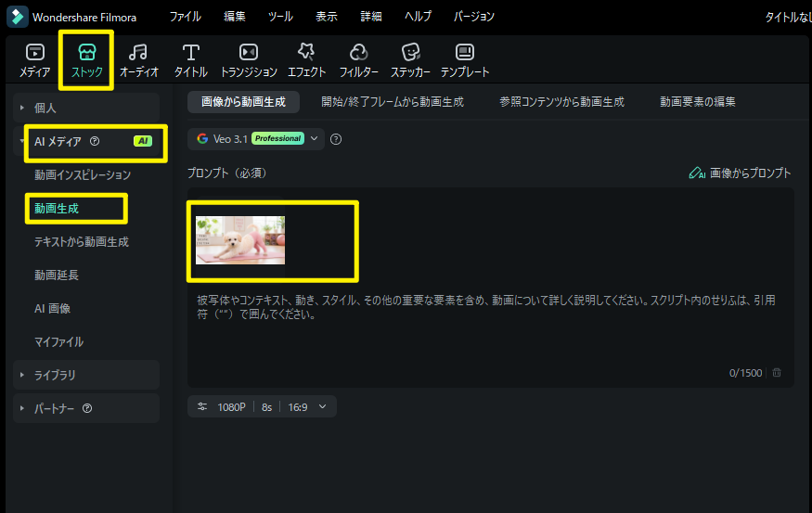Collapse the AI メディア section
Viewport: 812px width, 513px height.
click(21, 141)
